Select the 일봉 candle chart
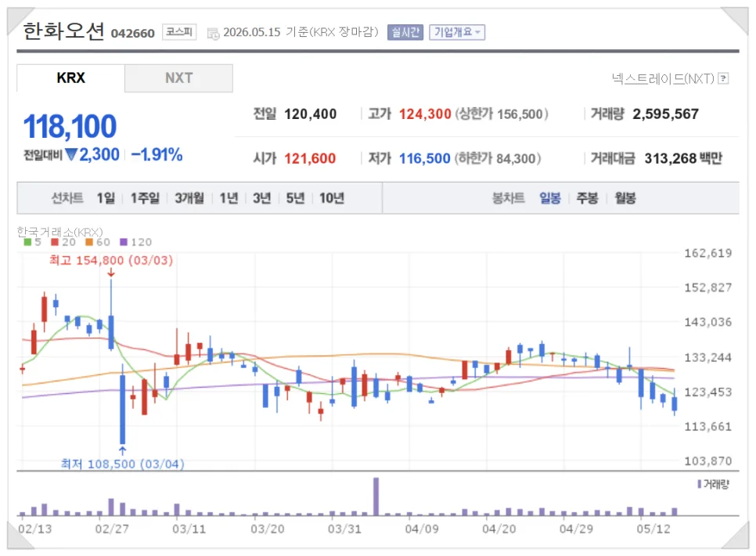756x556 pixels. (550, 198)
